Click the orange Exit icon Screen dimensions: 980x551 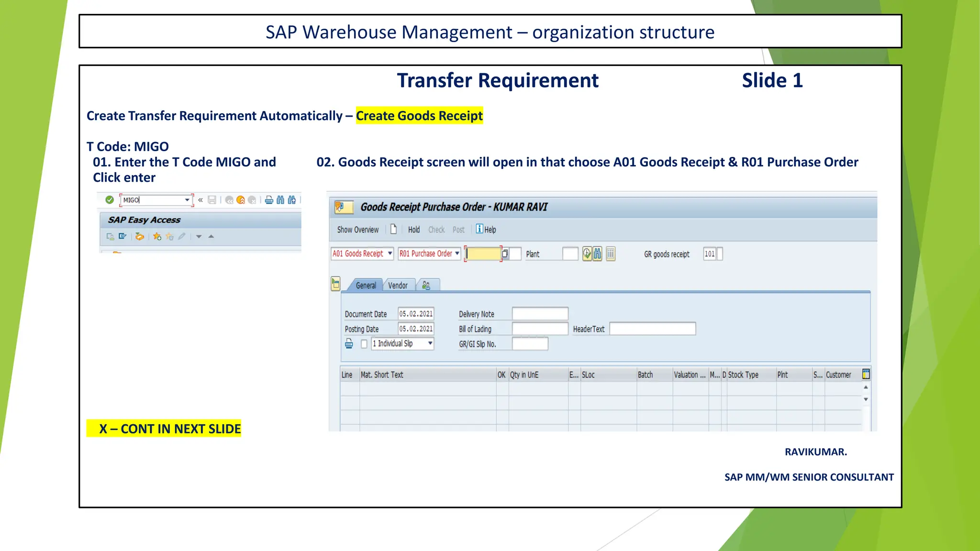point(241,200)
